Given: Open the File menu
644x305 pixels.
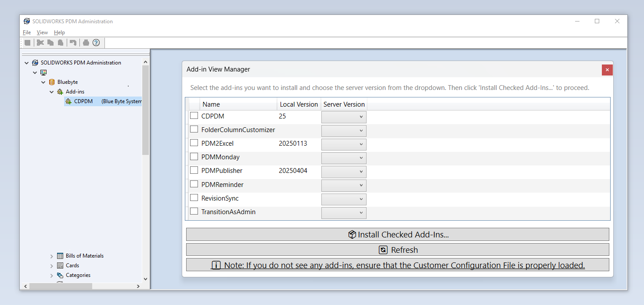Looking at the screenshot, I should [27, 32].
